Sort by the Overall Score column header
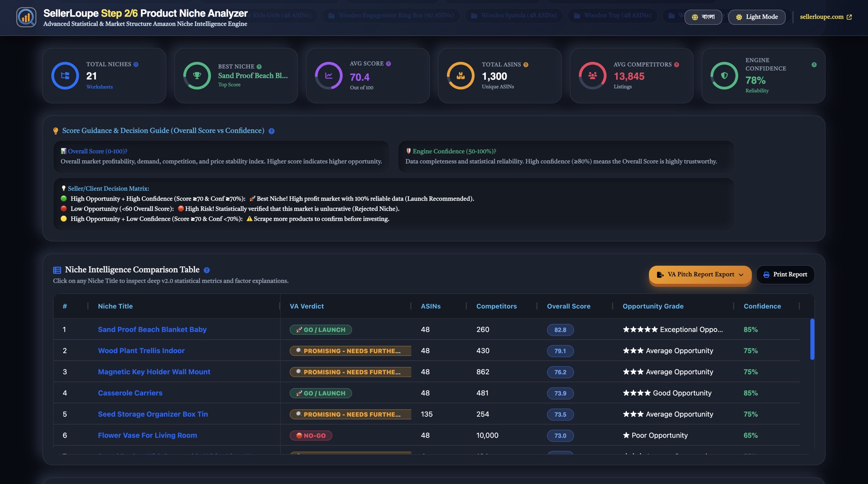The height and width of the screenshot is (484, 868). [x=569, y=306]
